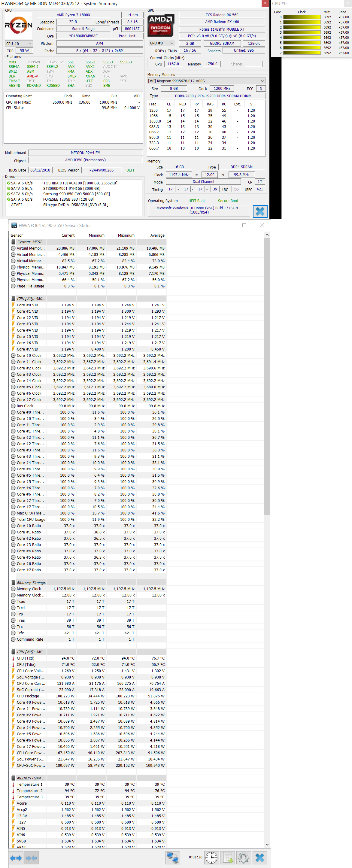Close System Summary via red X

pyautogui.click(x=265, y=3)
